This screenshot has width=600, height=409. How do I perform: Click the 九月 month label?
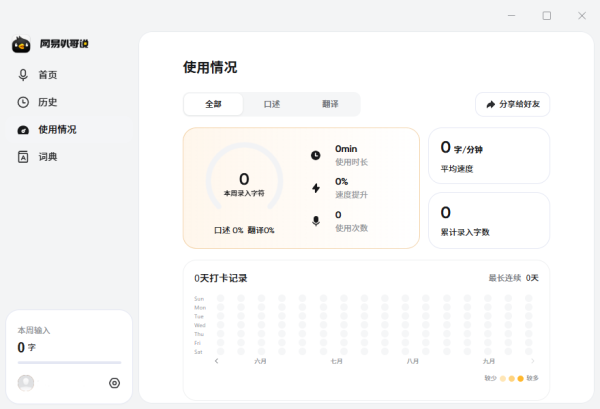click(489, 361)
